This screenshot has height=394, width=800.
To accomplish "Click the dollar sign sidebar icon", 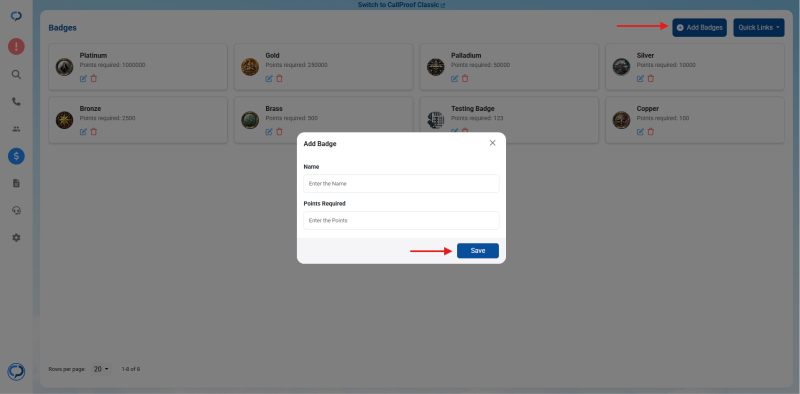I will pos(16,156).
